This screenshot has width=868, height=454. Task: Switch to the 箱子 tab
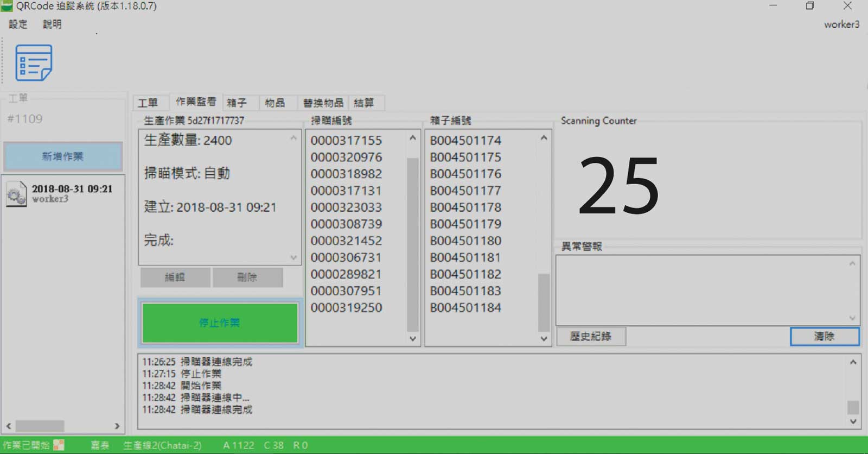(237, 103)
